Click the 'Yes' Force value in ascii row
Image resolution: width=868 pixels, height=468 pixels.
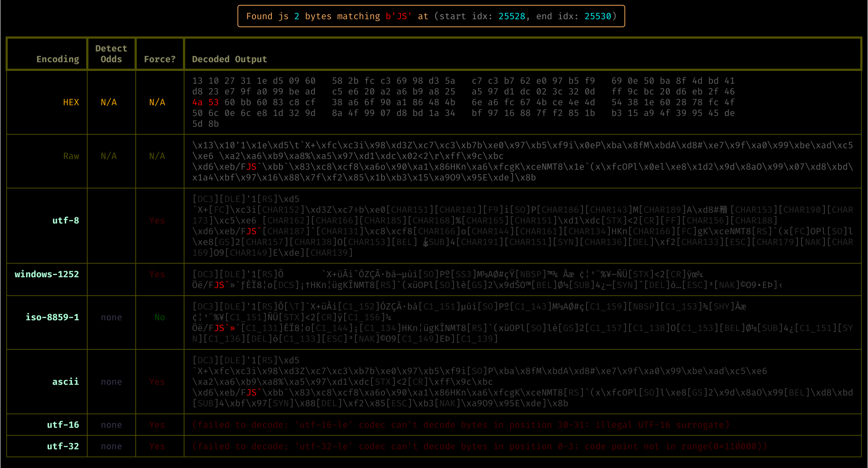point(157,382)
